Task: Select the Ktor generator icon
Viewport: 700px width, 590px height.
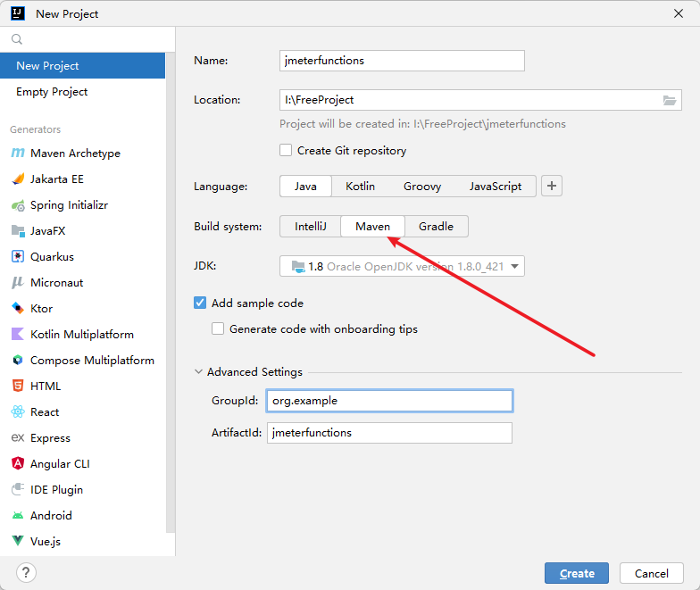Action: tap(18, 309)
